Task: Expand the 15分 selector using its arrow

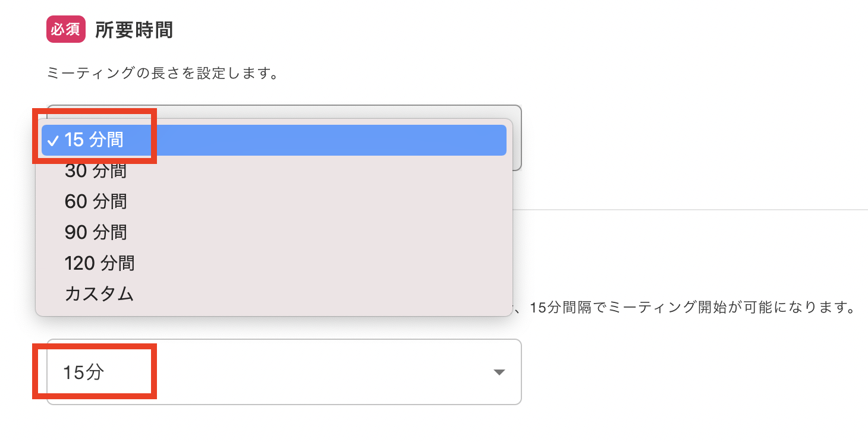Action: [x=499, y=372]
